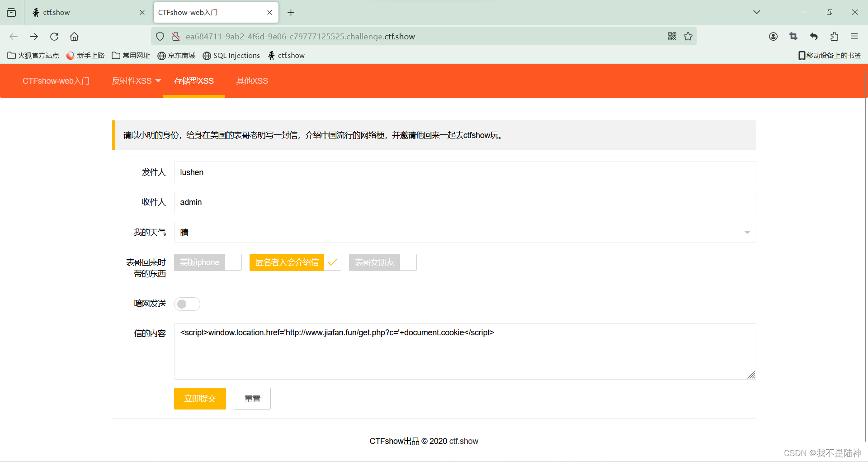Viewport: 868px width, 462px height.
Task: Select the 存储型XSS nav tab
Action: [x=194, y=81]
